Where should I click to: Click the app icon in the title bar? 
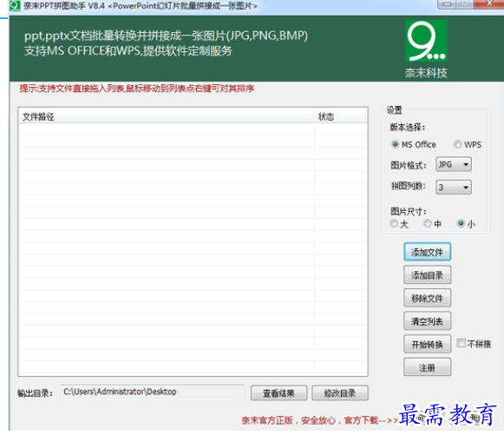coord(15,6)
